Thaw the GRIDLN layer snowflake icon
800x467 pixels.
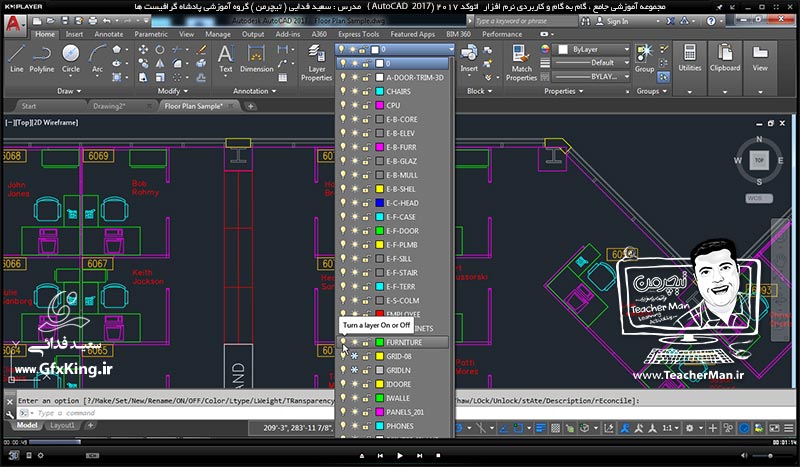355,370
